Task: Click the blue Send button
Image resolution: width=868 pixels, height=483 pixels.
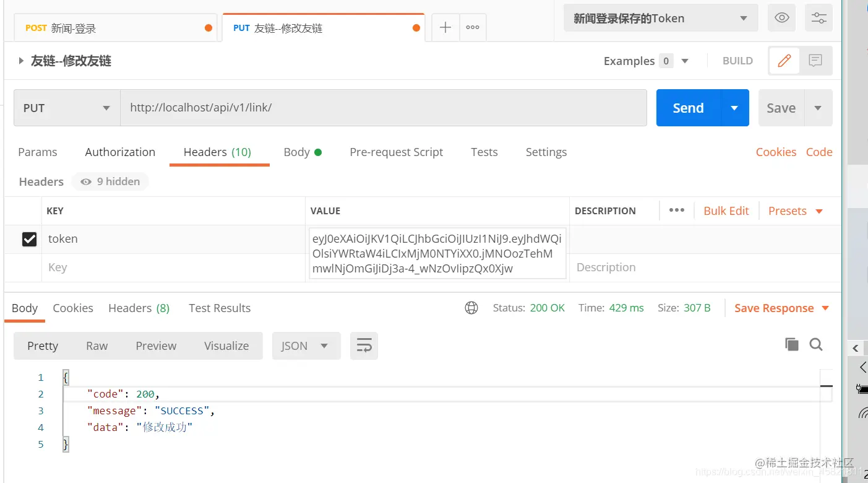Action: [688, 108]
